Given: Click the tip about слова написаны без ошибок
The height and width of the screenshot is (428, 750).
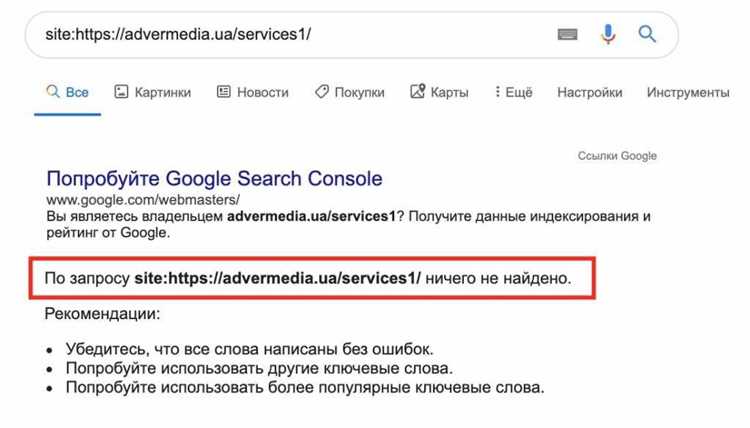Looking at the screenshot, I should click(250, 349).
